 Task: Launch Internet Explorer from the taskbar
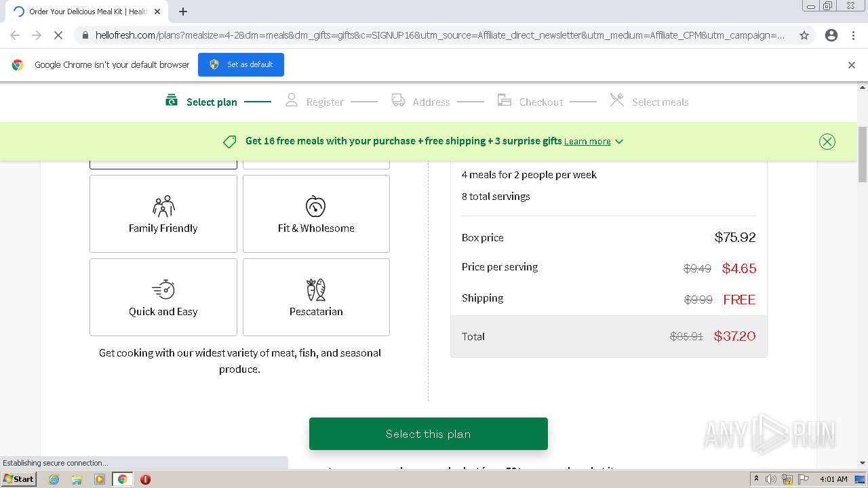tap(54, 479)
